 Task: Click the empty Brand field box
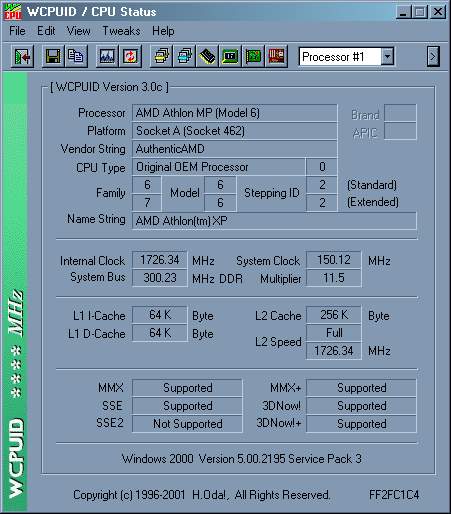tap(400, 113)
